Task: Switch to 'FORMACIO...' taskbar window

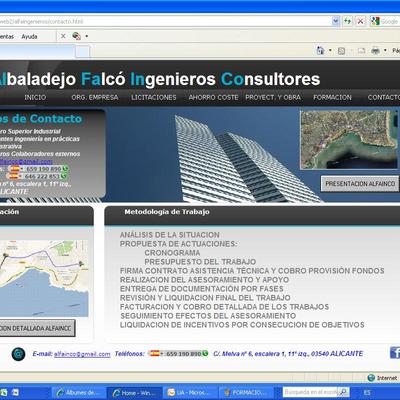Action: click(x=246, y=393)
